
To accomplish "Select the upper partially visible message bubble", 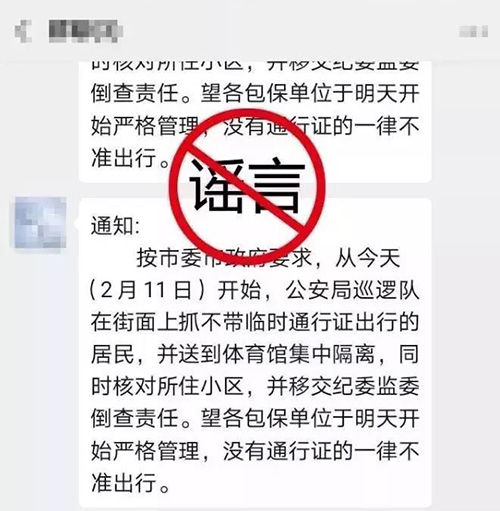I will [255, 122].
